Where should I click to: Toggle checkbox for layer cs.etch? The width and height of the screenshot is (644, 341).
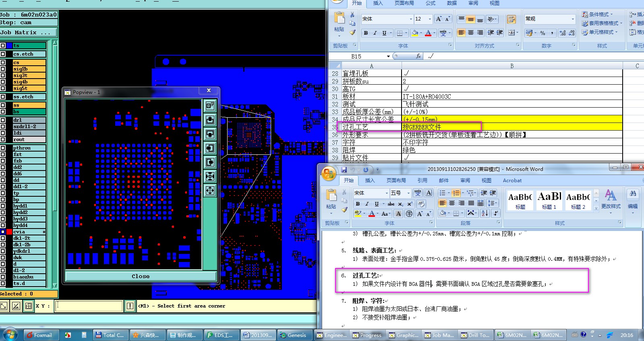click(x=3, y=54)
